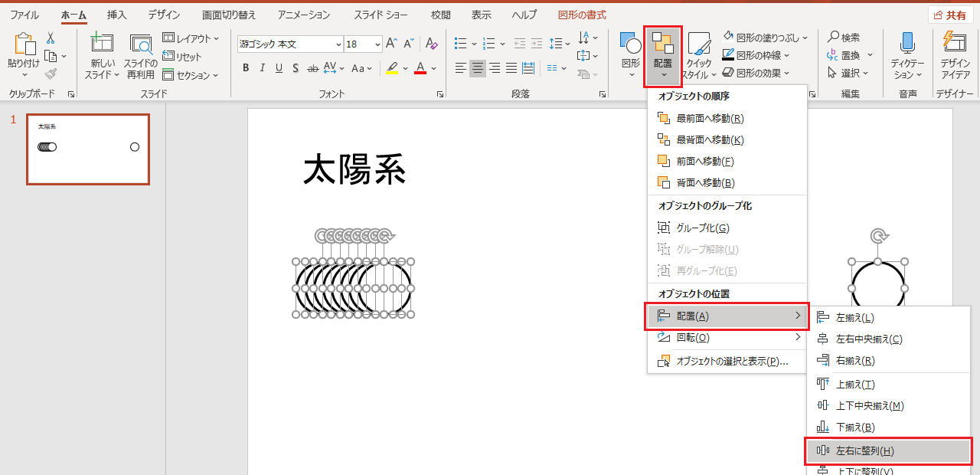Open the font size dropdown
Viewport: 980px width, 475px height.
[x=376, y=44]
